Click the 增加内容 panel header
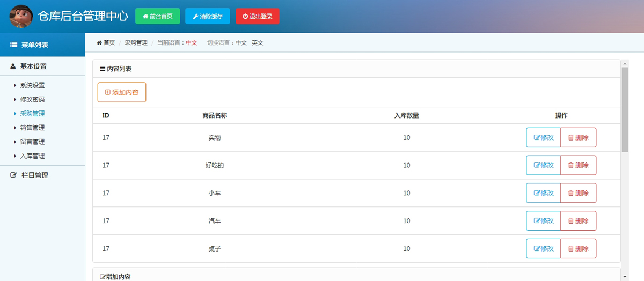 356,275
